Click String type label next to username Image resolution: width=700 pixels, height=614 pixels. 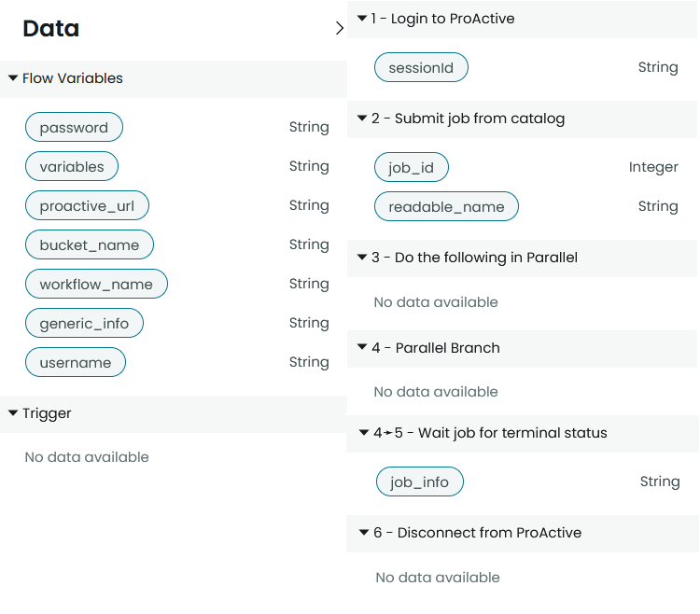(x=309, y=362)
